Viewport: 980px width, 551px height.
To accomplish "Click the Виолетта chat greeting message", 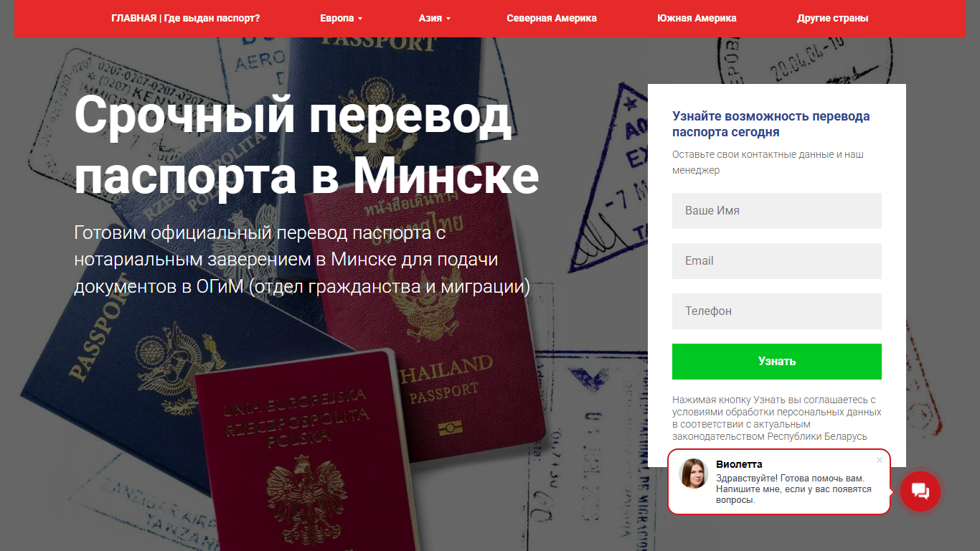I will tap(794, 489).
